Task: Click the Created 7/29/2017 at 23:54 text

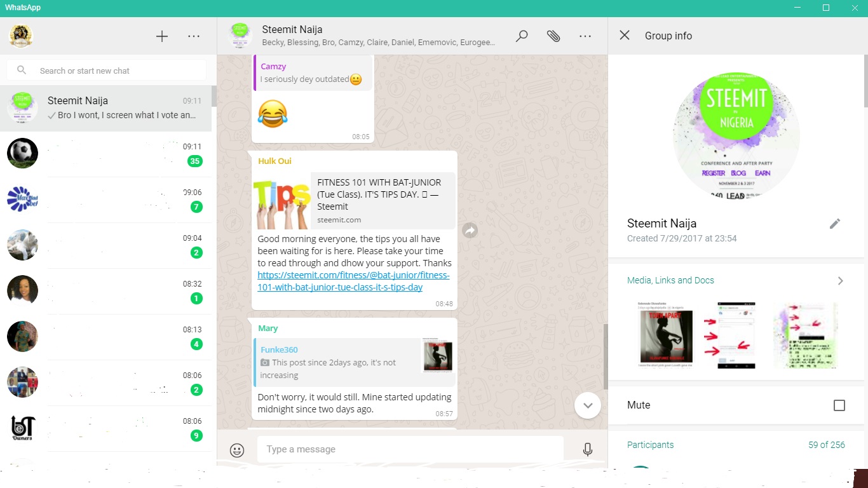Action: tap(682, 238)
